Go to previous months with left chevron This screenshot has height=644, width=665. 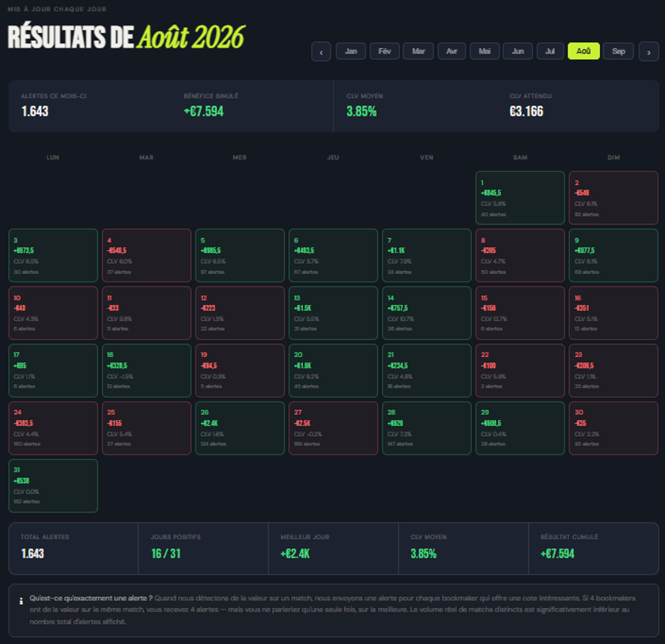pyautogui.click(x=321, y=52)
